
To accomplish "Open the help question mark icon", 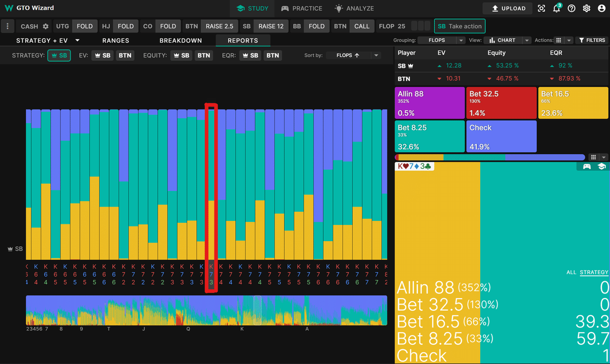I will pyautogui.click(x=572, y=8).
